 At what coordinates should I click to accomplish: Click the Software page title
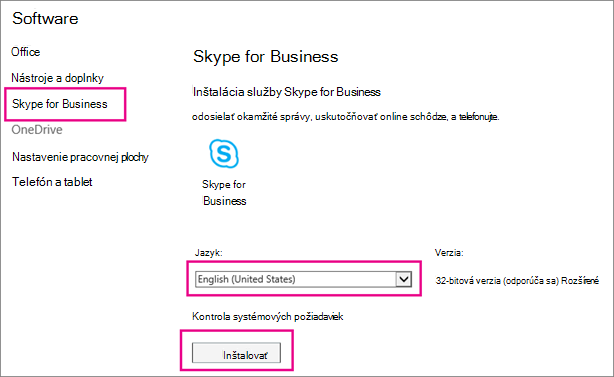pos(45,18)
